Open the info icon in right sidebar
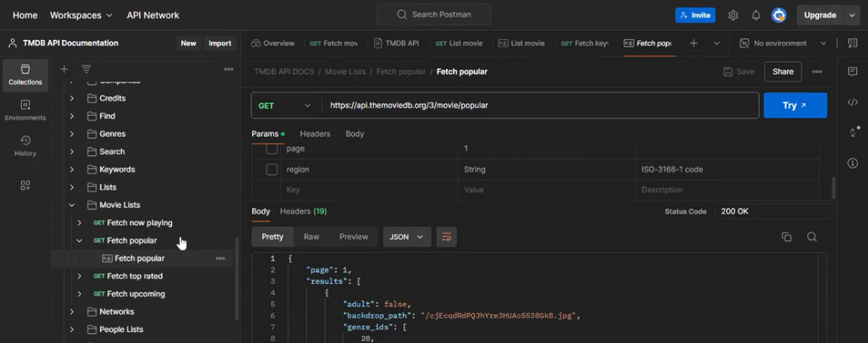This screenshot has height=343, width=868. tap(852, 163)
